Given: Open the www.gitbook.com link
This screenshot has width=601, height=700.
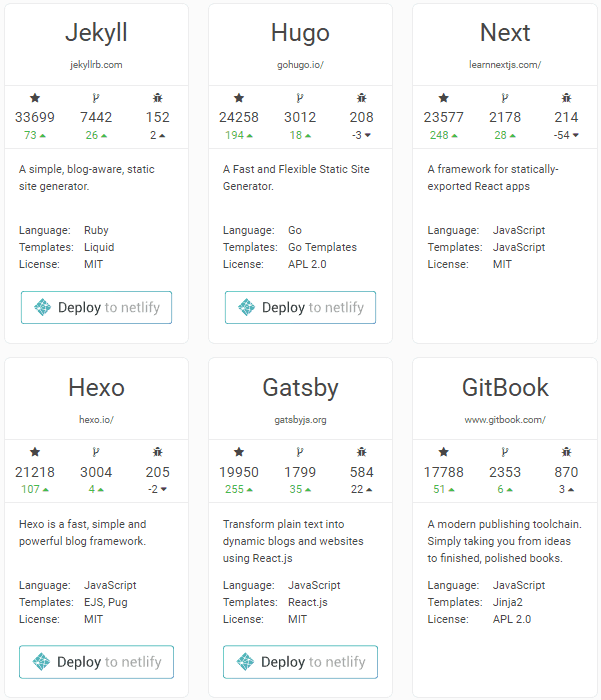Looking at the screenshot, I should 505,419.
